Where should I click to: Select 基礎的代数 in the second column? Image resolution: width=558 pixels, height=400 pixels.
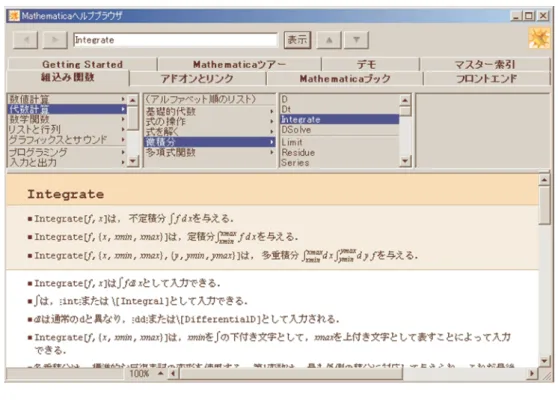coord(209,111)
